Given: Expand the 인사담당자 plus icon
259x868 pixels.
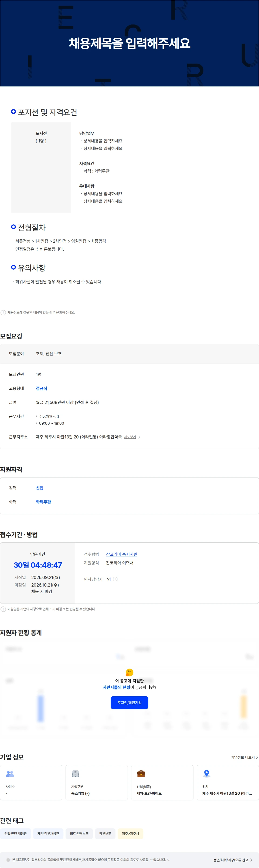Looking at the screenshot, I should point(115,579).
